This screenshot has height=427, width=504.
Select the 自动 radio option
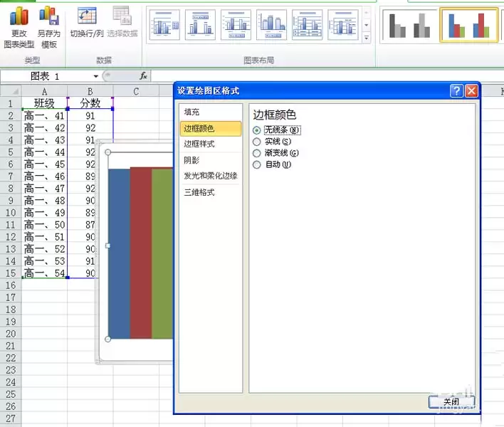tap(257, 164)
